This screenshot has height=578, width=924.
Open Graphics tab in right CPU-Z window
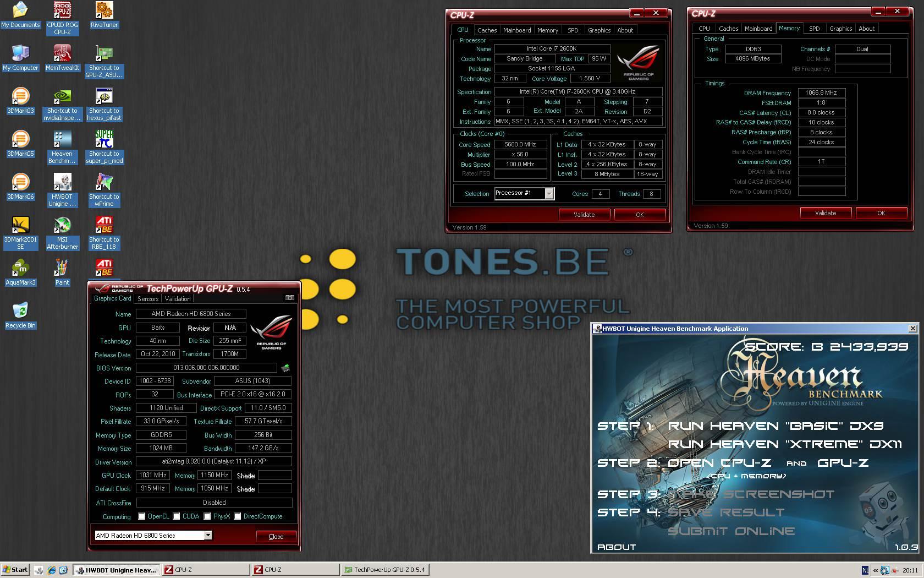click(x=840, y=29)
